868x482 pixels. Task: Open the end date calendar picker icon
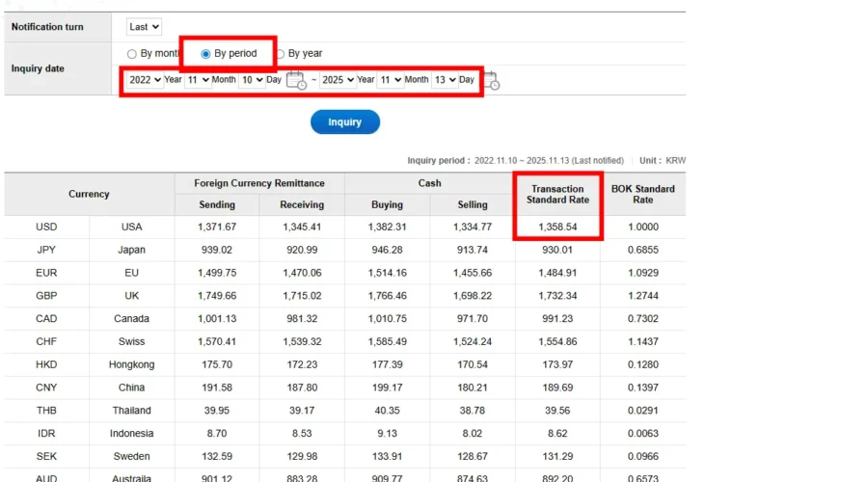click(x=491, y=81)
